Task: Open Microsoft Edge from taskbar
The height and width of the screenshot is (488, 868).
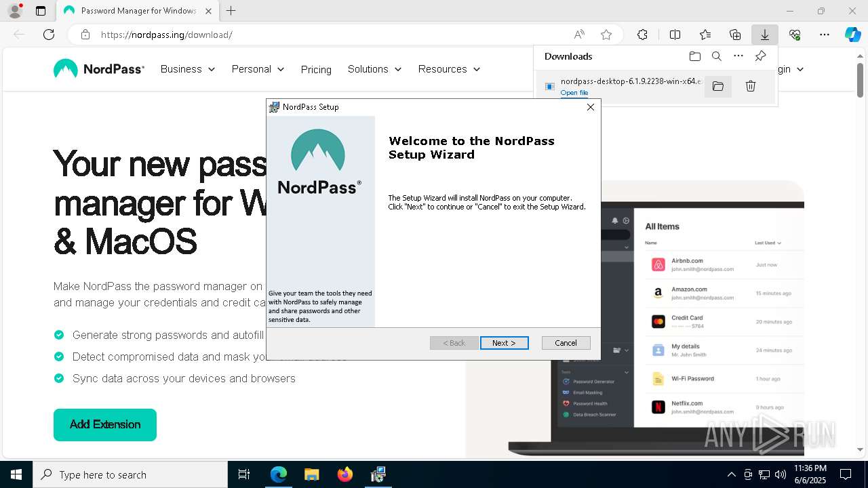Action: coord(279,475)
